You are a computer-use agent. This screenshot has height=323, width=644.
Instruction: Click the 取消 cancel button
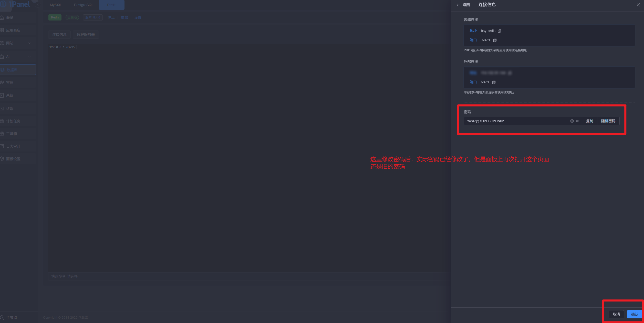(x=616, y=314)
